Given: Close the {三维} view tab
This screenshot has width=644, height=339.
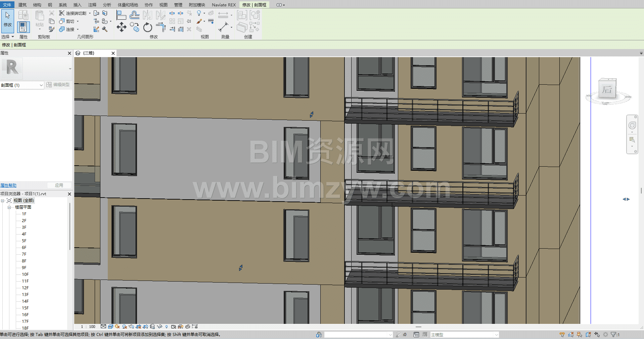Looking at the screenshot, I should coord(113,53).
